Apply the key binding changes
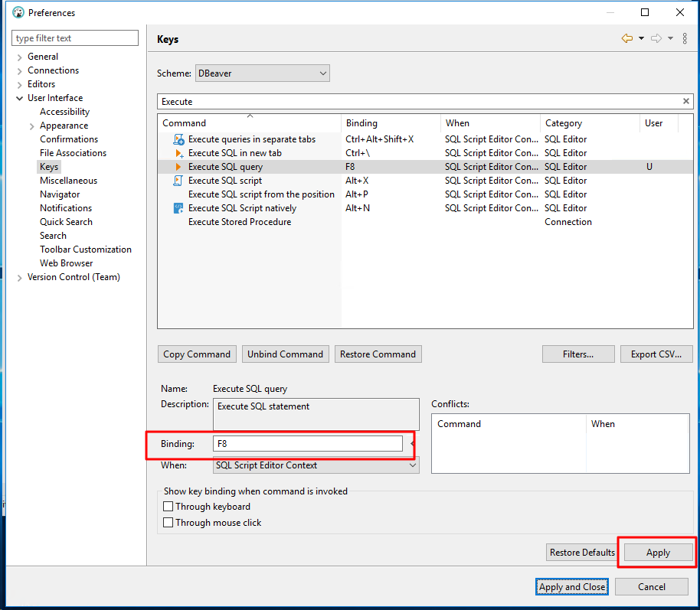The height and width of the screenshot is (610, 700). tap(657, 552)
